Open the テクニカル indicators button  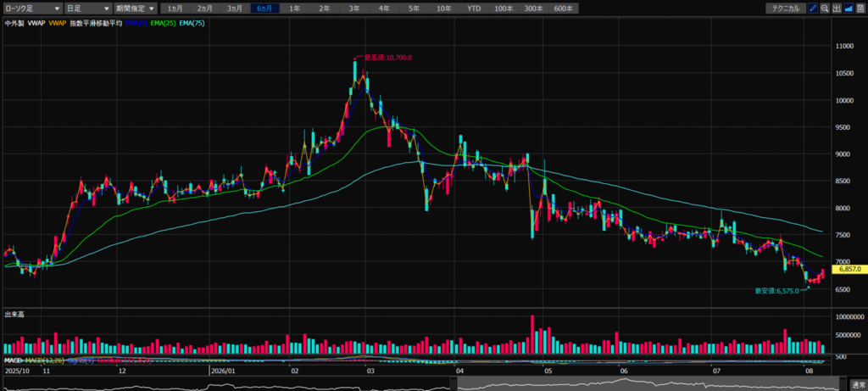(786, 8)
